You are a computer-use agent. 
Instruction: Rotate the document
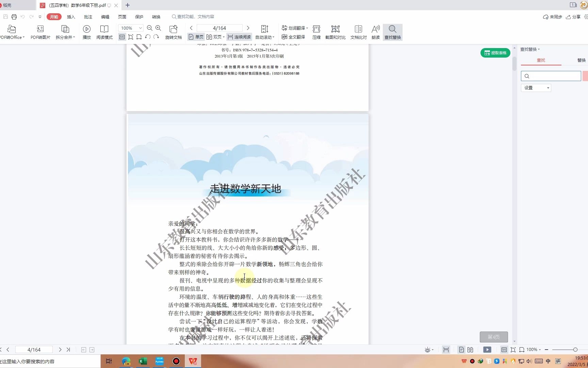(x=174, y=32)
